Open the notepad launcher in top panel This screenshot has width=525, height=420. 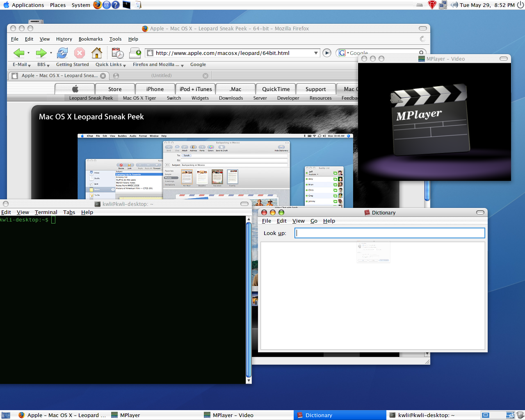[x=138, y=5]
